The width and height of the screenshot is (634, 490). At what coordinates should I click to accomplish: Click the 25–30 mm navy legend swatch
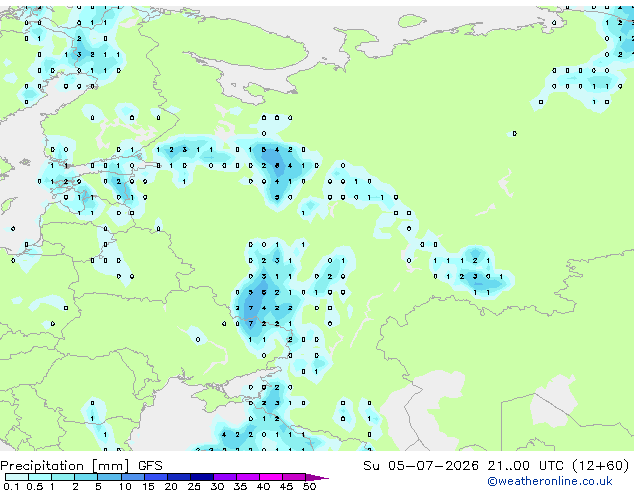click(202, 477)
